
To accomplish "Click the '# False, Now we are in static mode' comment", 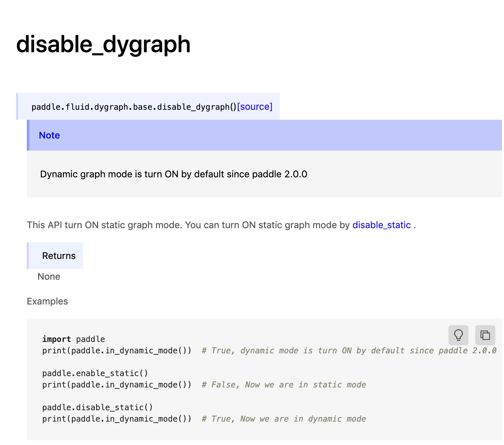I will 284,384.
